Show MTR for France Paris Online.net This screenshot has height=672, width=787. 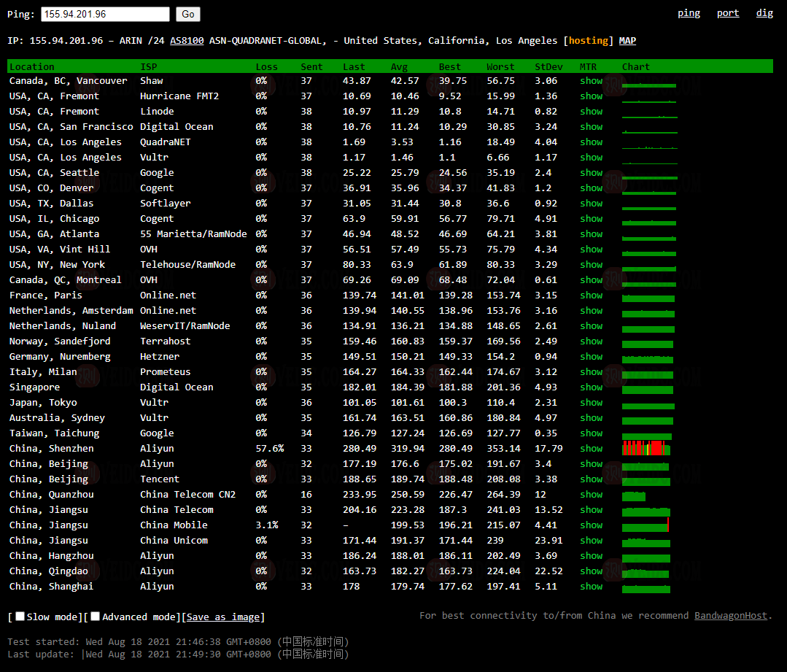(591, 296)
